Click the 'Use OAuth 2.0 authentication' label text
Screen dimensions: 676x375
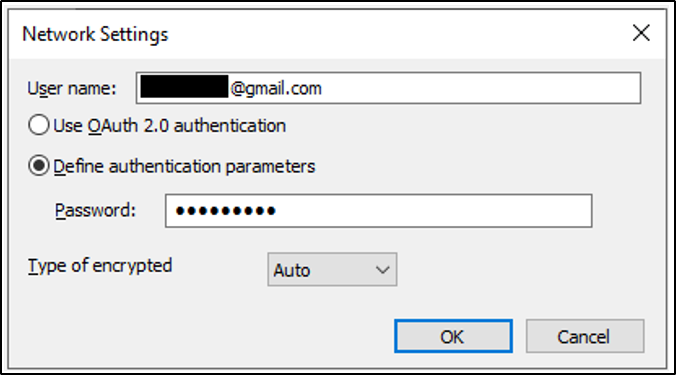point(169,126)
